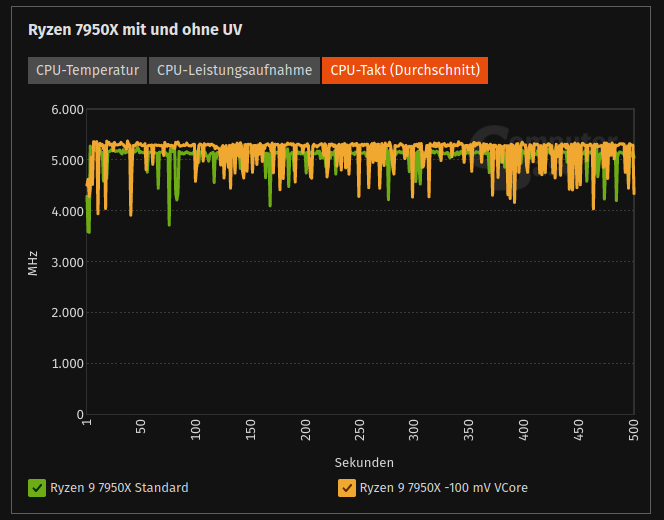Open the CPU-Leistungsaufnahme tab
664x520 pixels.
click(x=234, y=70)
